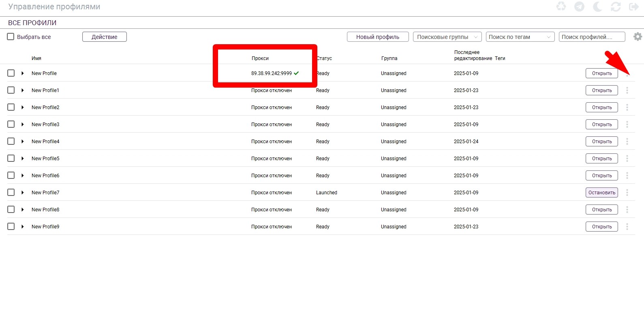Click 'Открыть' for New Profile6
644x331 pixels.
[602, 176]
